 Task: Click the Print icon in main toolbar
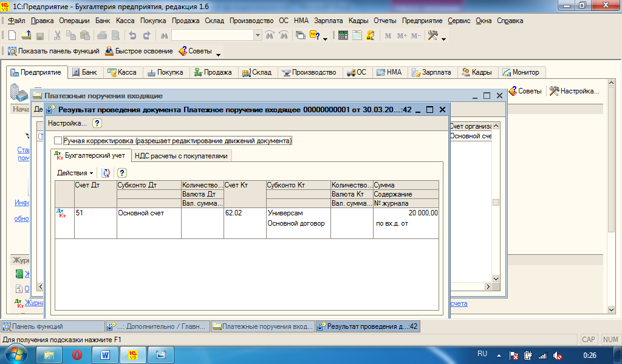click(101, 36)
